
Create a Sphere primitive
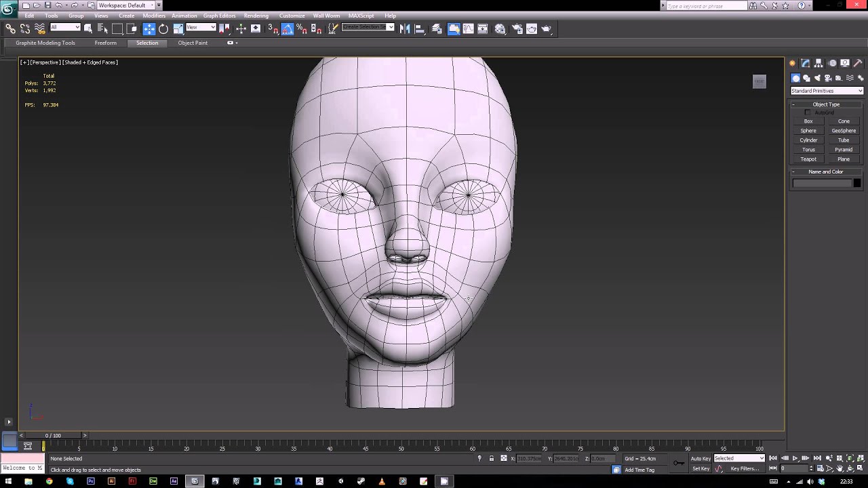coord(808,131)
